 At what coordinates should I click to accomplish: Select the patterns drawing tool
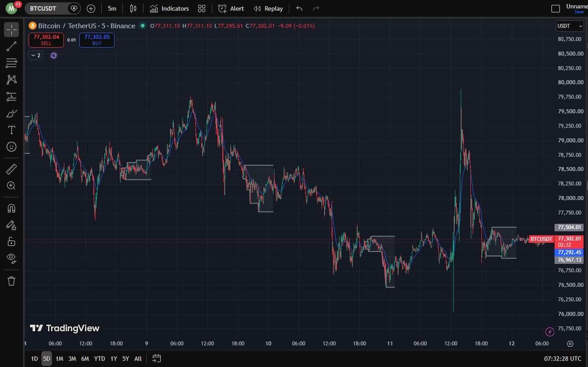[12, 79]
